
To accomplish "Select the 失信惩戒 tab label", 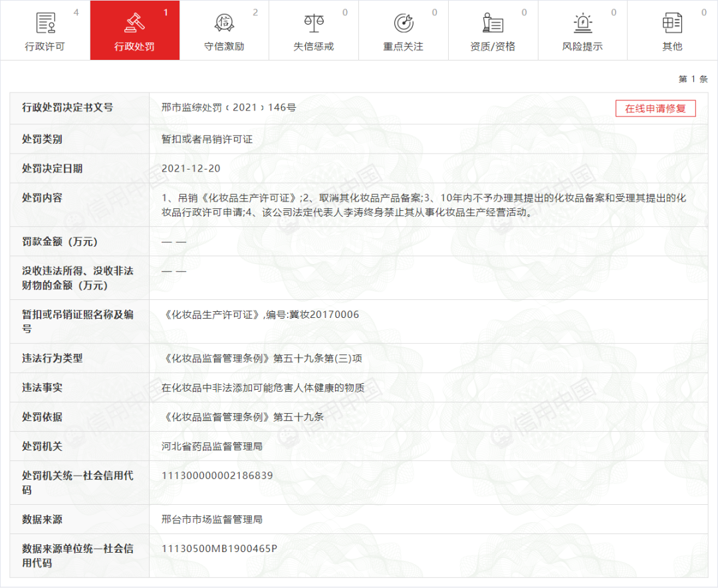I will click(x=314, y=47).
